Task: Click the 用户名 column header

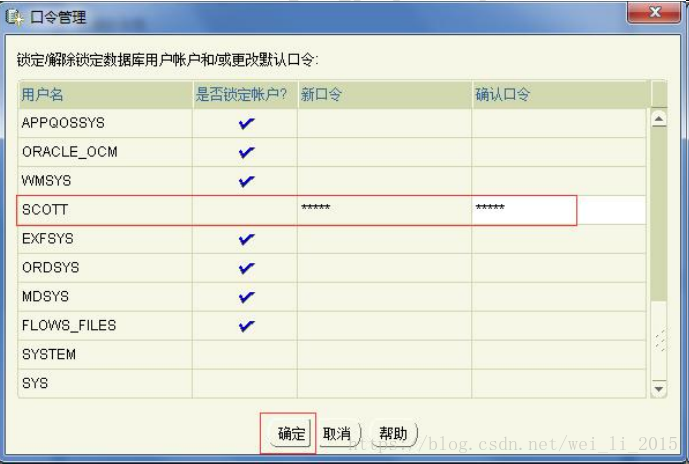Action: pyautogui.click(x=105, y=94)
